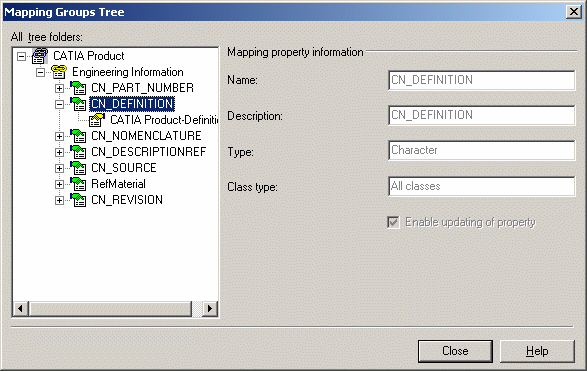
Task: Click the CATIA Product root icon
Action: 40,56
